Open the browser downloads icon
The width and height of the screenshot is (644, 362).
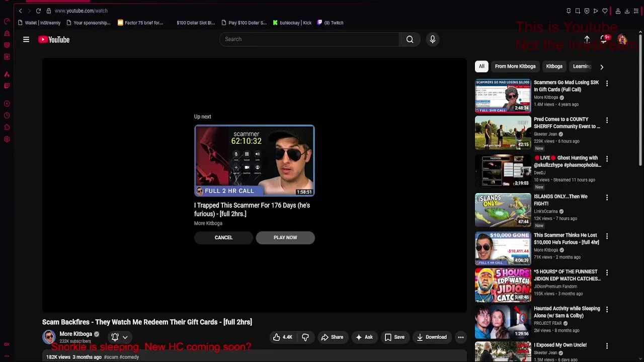(x=627, y=11)
